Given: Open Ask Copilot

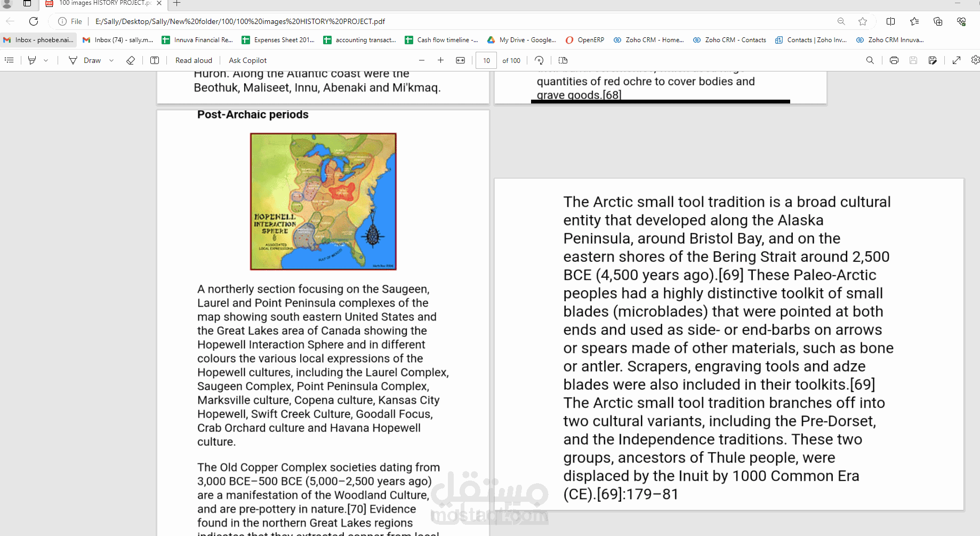Looking at the screenshot, I should 247,60.
